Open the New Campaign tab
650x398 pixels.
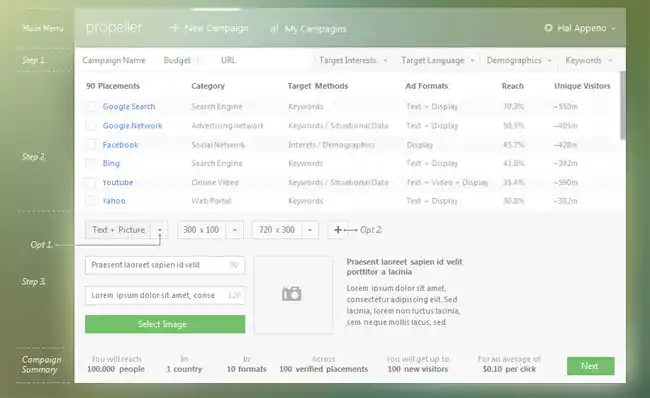pyautogui.click(x=209, y=28)
